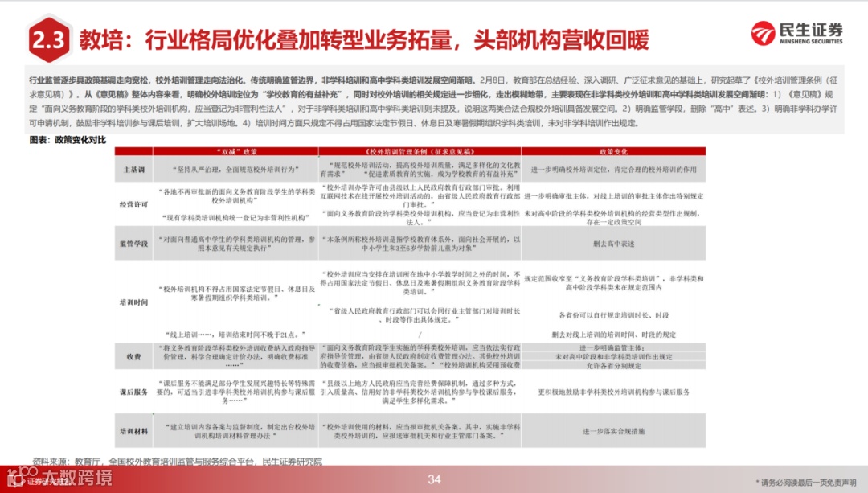Screen dimensions: 868x493
Task: Click the footer note '请务必阅读最后一页免责声明'
Action: pos(806,483)
